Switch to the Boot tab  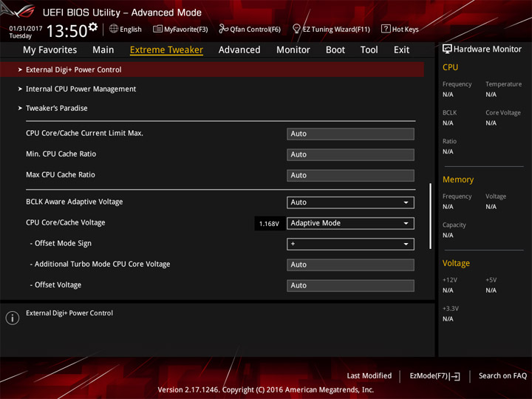point(335,50)
